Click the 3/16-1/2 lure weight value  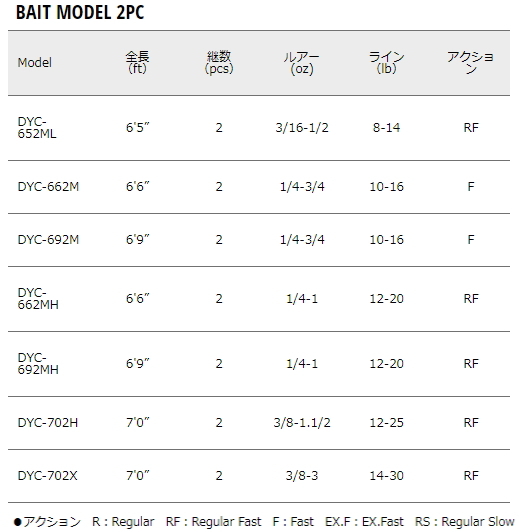click(302, 128)
